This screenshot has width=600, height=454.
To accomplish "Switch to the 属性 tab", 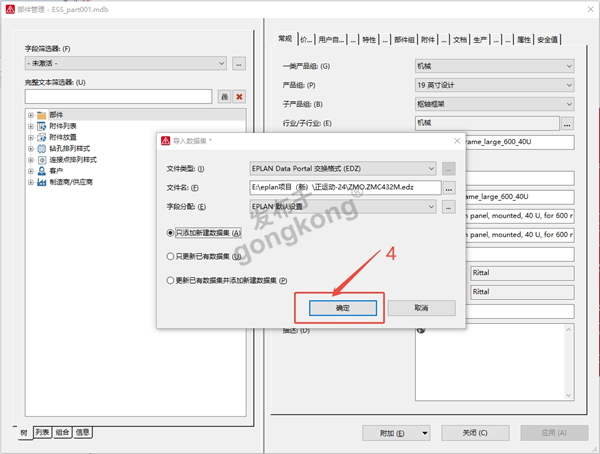I will [523, 39].
